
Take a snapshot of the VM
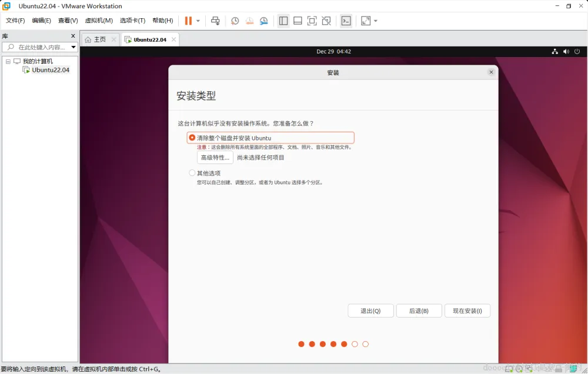coord(235,21)
